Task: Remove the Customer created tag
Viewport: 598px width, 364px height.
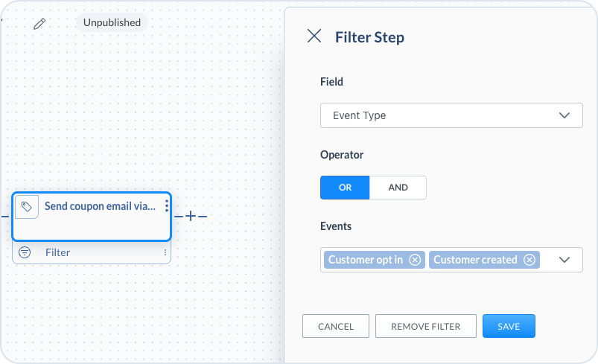Action: 529,260
